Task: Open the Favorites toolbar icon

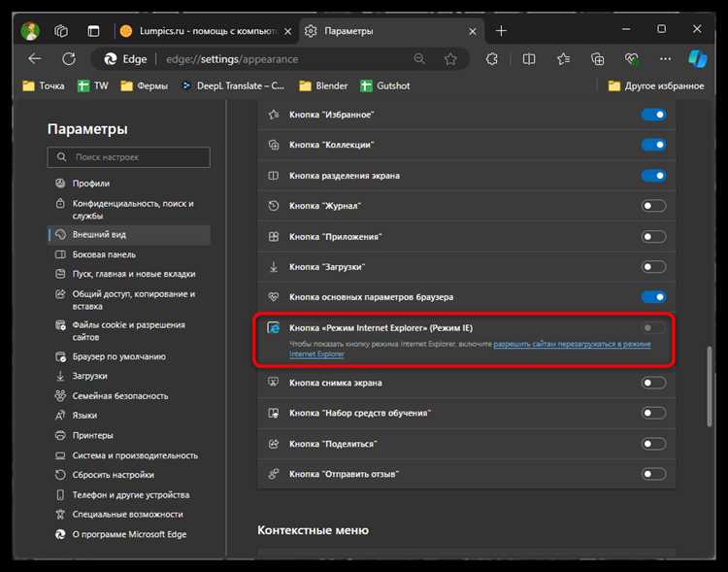Action: 563,59
